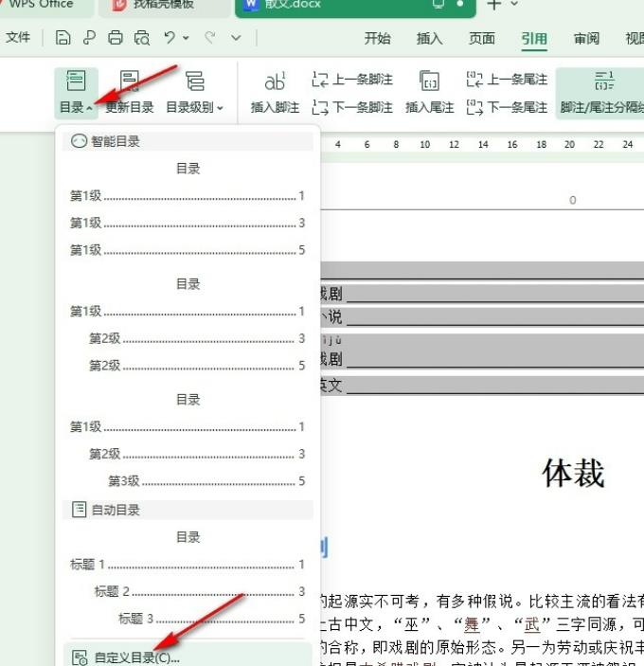Click 自定义目录(C)... menu entry
The image size is (644, 666).
(x=188, y=657)
